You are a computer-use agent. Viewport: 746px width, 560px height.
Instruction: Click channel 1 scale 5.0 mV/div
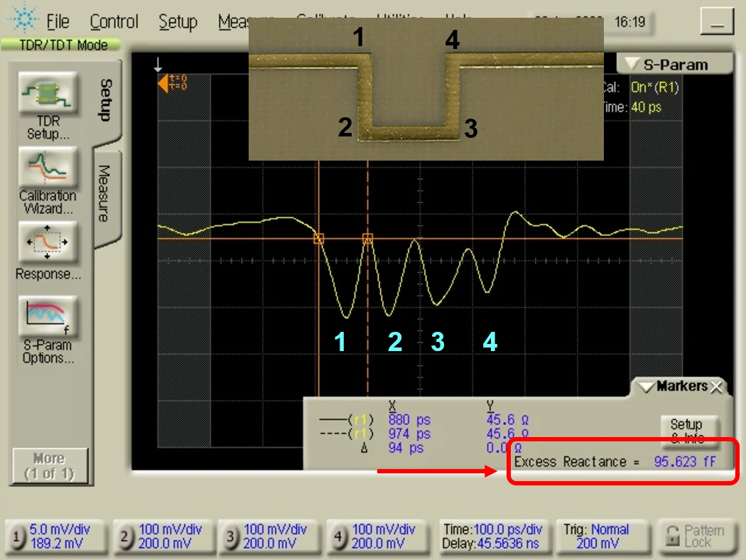point(60,529)
